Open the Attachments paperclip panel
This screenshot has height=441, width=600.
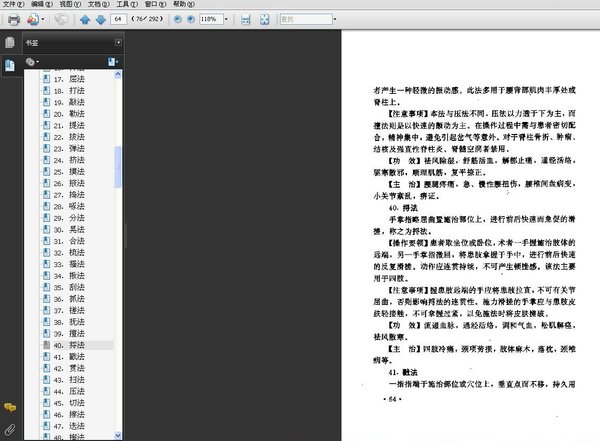coord(9,429)
